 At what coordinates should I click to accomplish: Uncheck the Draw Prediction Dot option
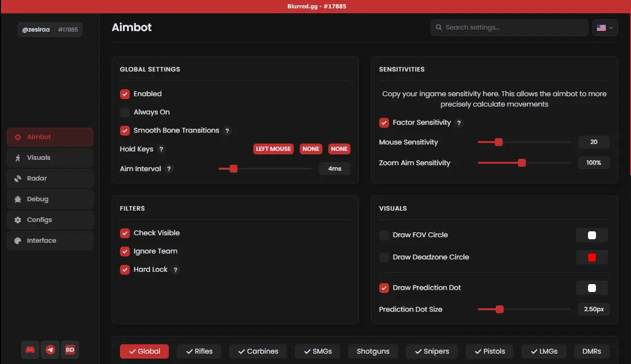(x=384, y=288)
